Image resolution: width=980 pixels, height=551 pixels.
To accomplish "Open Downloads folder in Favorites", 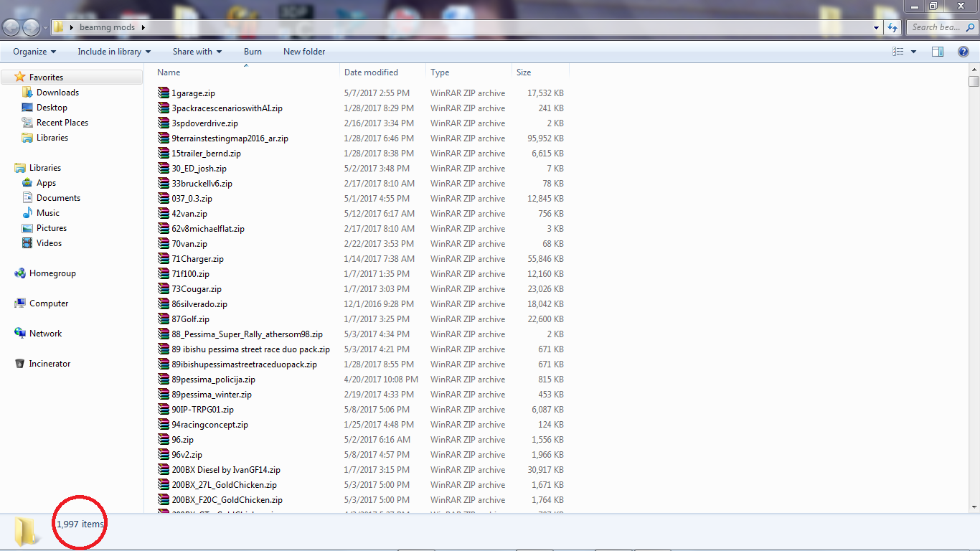I will (57, 93).
